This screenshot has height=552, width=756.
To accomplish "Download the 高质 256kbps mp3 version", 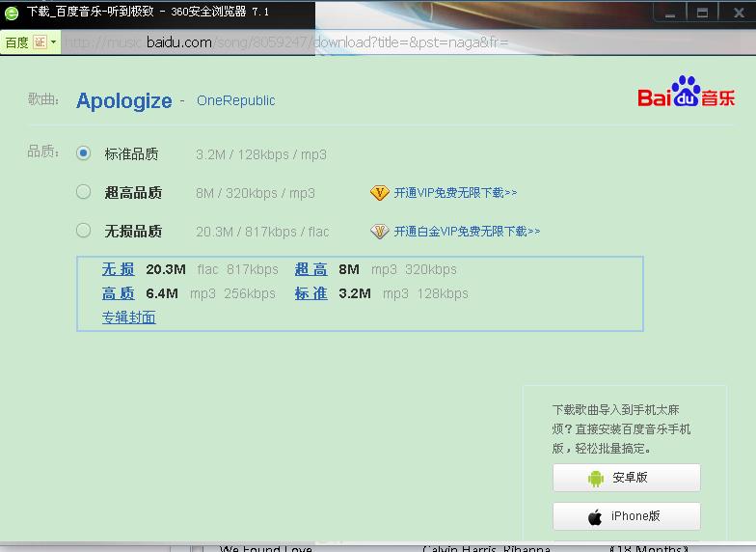I will pyautogui.click(x=119, y=293).
